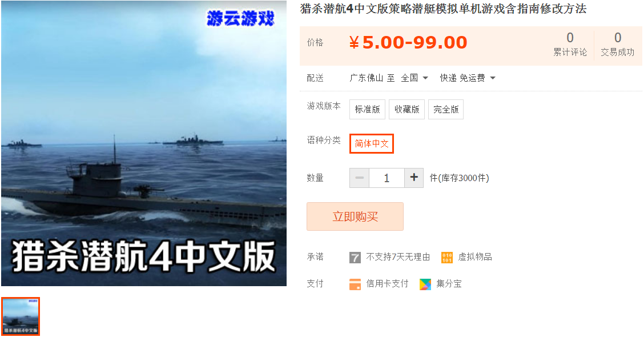Click the virtual goods binary icon

point(447,258)
